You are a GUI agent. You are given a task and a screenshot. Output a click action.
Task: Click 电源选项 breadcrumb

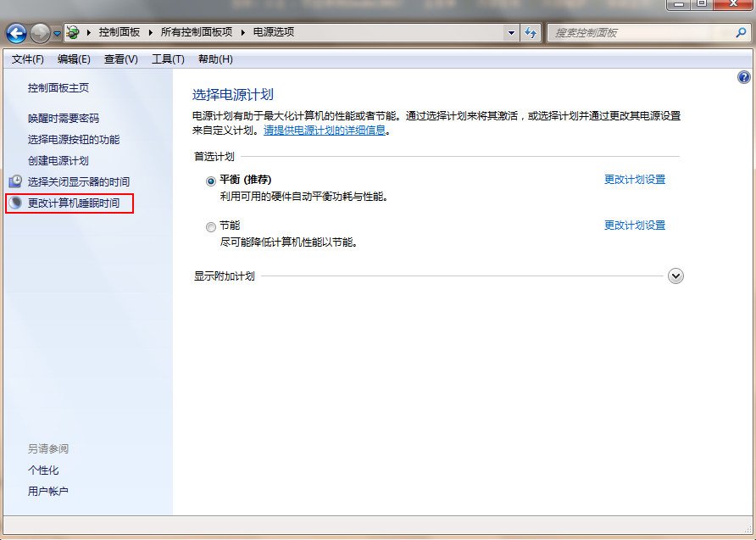pyautogui.click(x=274, y=32)
